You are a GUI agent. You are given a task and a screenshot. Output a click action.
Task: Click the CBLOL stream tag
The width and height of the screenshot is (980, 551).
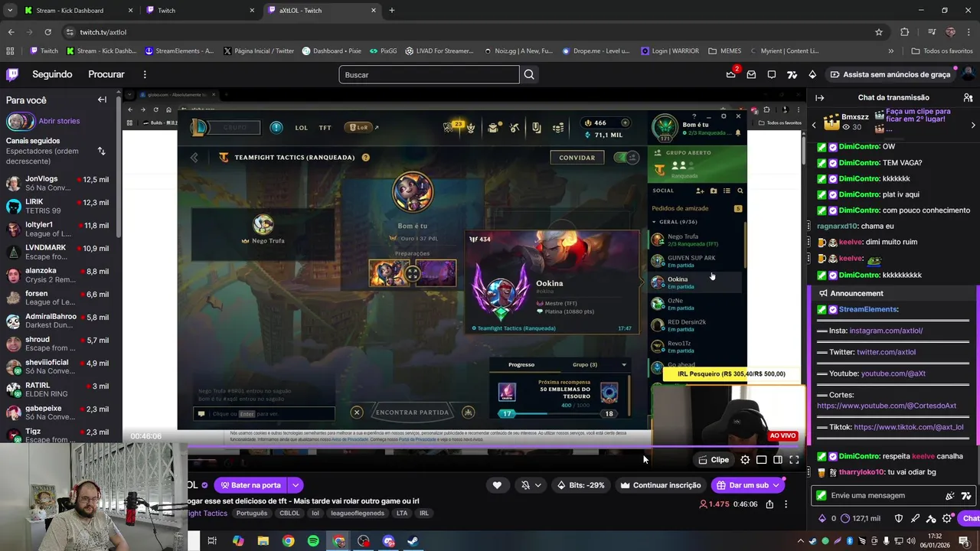(289, 514)
